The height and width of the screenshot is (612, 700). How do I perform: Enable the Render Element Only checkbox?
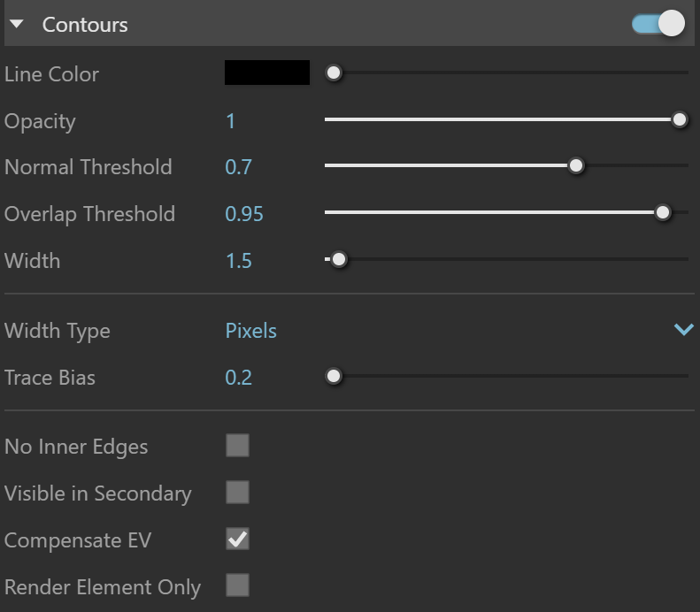(x=237, y=585)
